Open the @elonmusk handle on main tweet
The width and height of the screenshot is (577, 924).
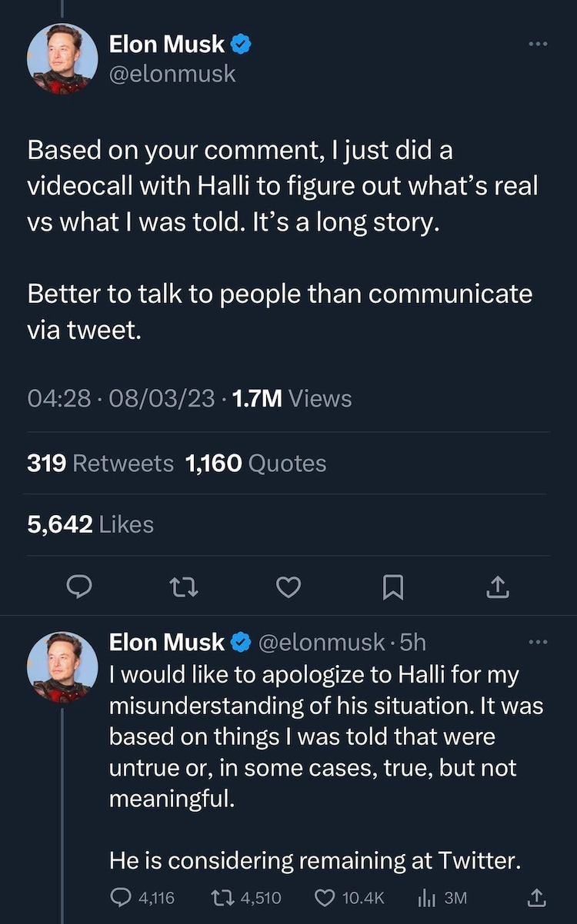(172, 75)
